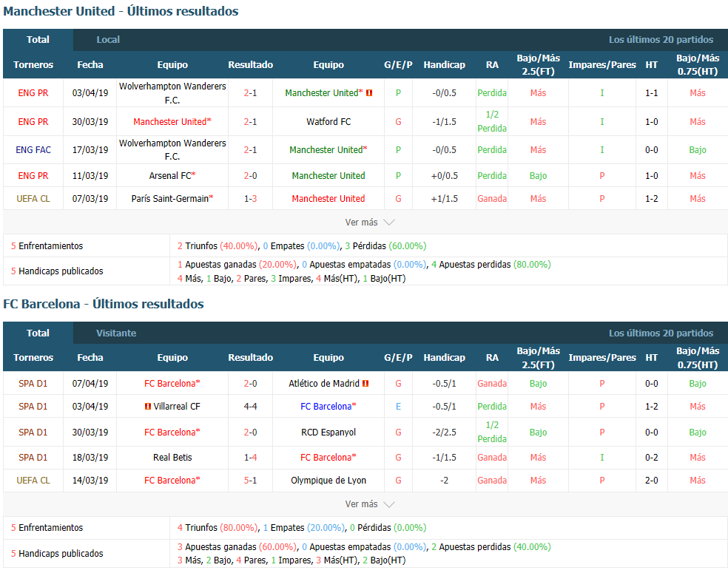This screenshot has width=728, height=573.
Task: Click the Handicap column header in Manchester table
Action: (x=445, y=65)
